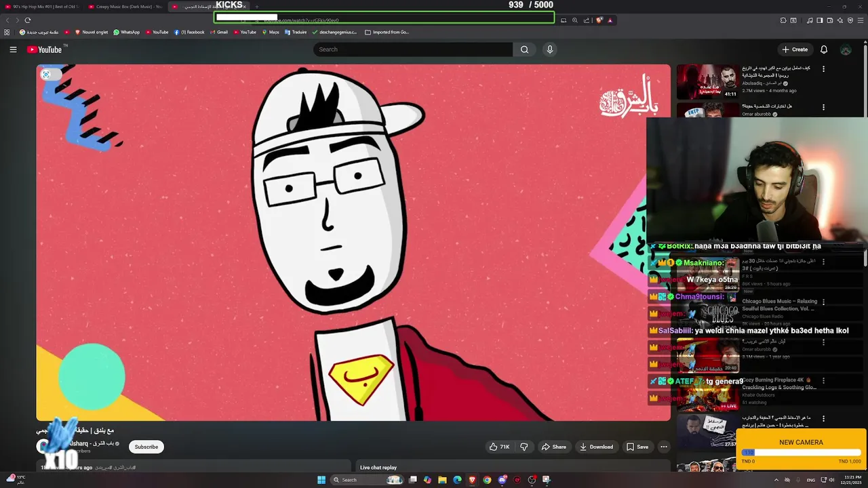Open File Explorer from the taskbar
Viewport: 868px width, 488px height.
click(x=442, y=480)
